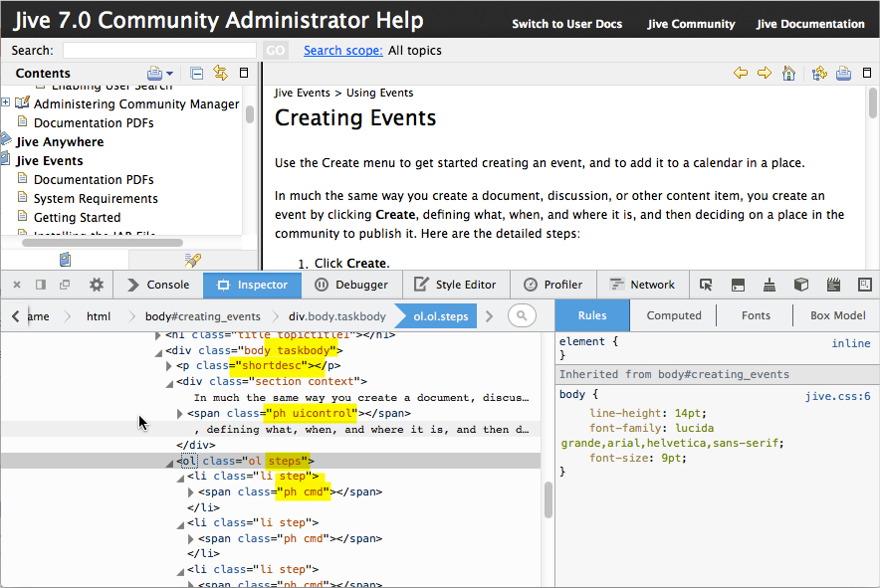The image size is (880, 588).
Task: Open Jive Documentation link
Action: 810,24
